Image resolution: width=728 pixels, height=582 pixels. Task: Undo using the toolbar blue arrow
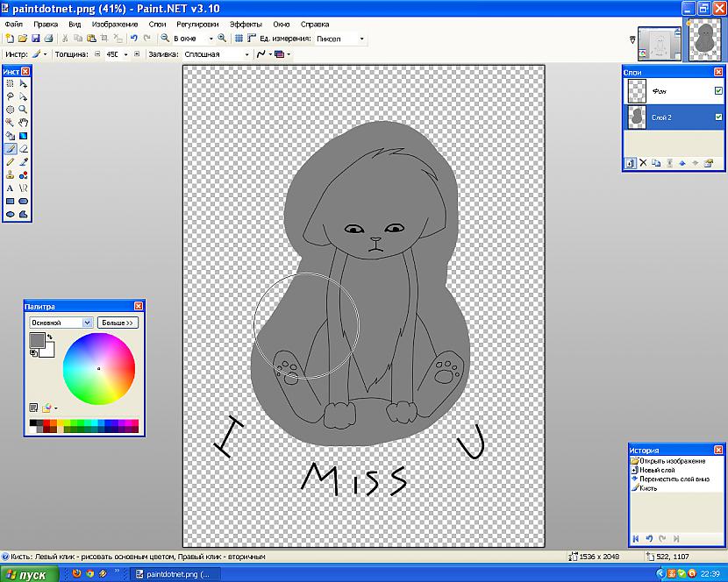134,39
